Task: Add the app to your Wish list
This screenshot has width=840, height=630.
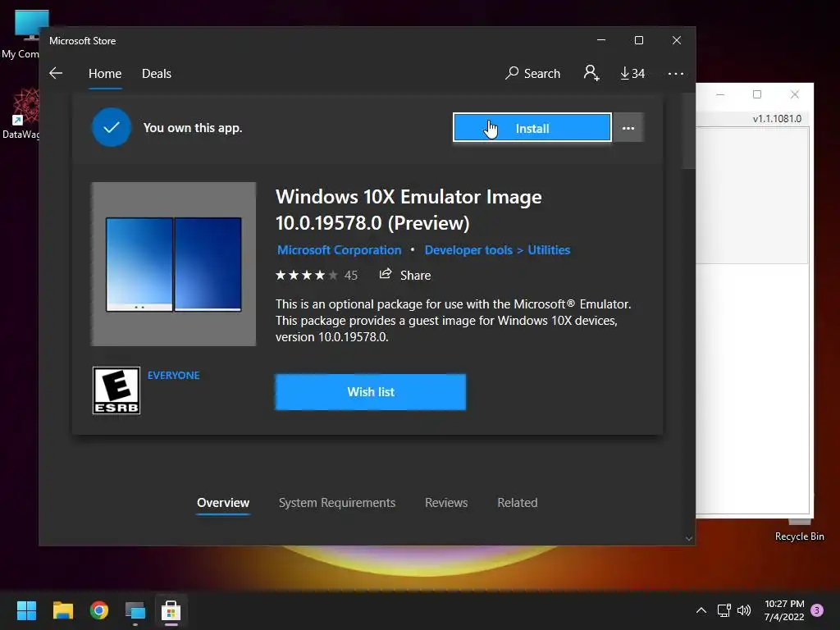Action: pos(371,392)
